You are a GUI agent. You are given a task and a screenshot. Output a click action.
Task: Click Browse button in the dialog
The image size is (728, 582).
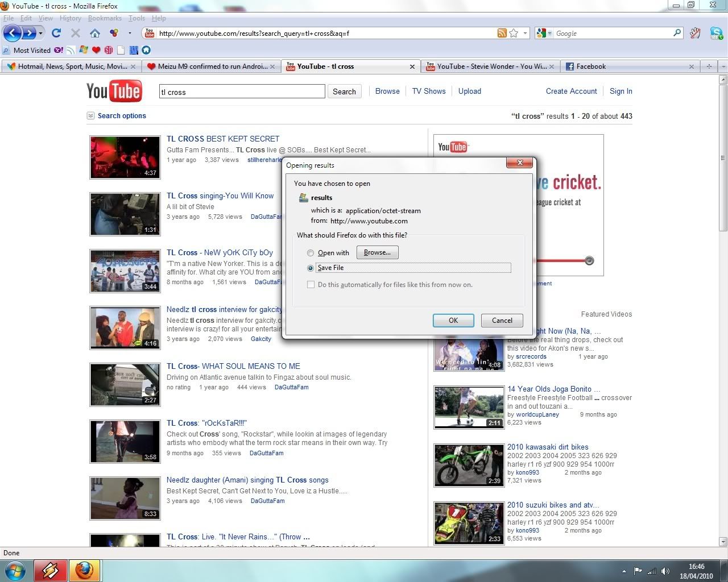coord(377,252)
